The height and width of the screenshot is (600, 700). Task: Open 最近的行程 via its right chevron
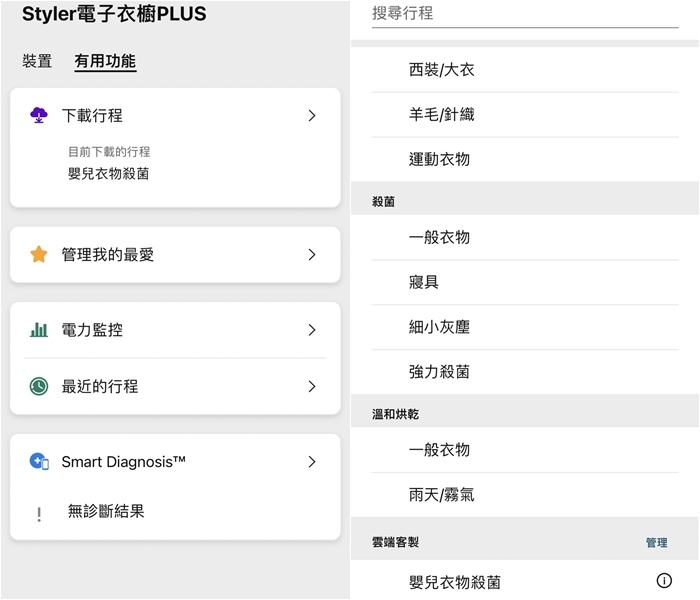tap(312, 386)
